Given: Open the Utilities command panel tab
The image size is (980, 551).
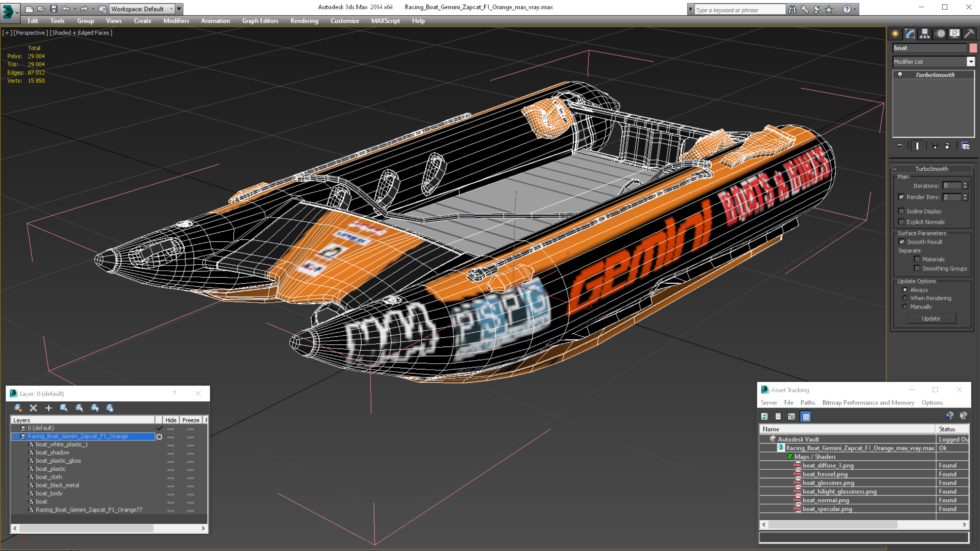Looking at the screenshot, I should coord(969,34).
